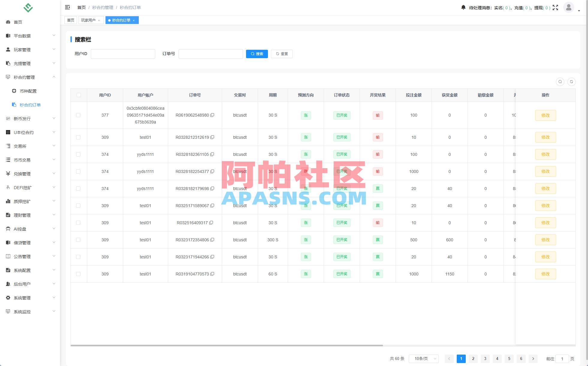Switch to the 玩家用户 tab
Screen dimensions: 588x366
pos(89,20)
